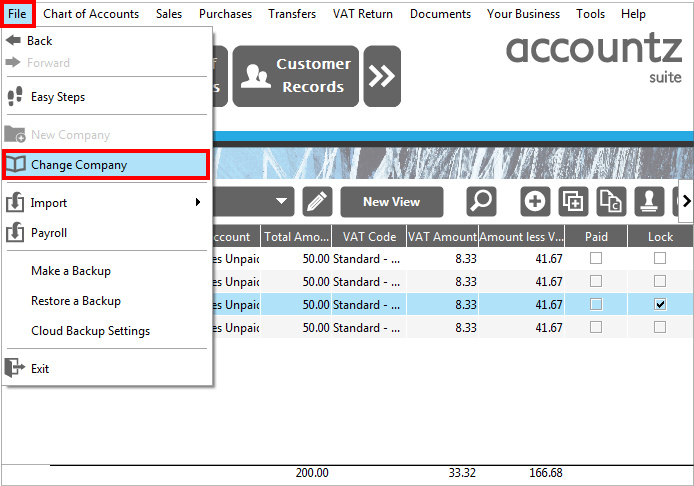Show more shortcuts with double-chevron button
694x486 pixels.
(382, 76)
